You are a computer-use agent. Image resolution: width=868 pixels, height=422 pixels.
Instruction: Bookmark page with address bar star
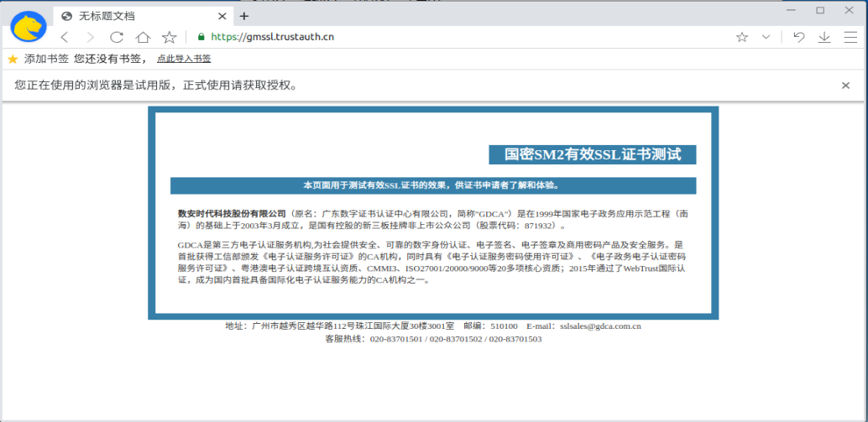pyautogui.click(x=742, y=37)
